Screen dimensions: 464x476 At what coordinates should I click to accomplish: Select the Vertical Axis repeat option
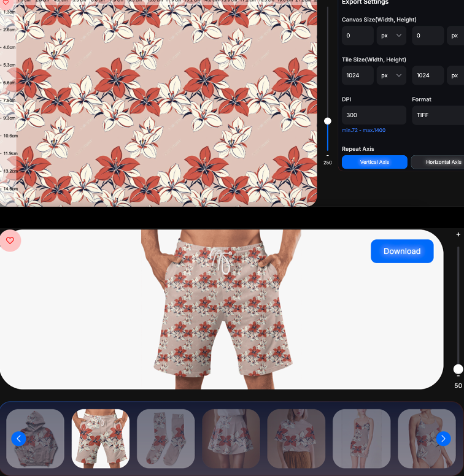374,162
